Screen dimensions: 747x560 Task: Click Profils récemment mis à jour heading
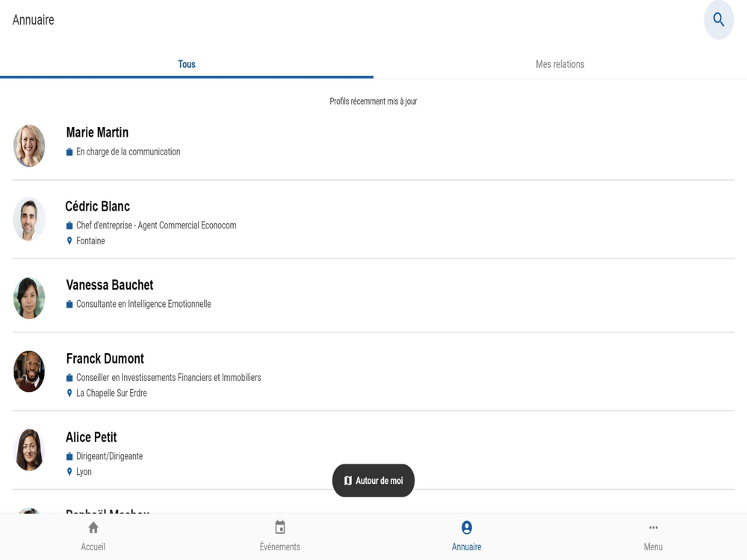pyautogui.click(x=373, y=102)
